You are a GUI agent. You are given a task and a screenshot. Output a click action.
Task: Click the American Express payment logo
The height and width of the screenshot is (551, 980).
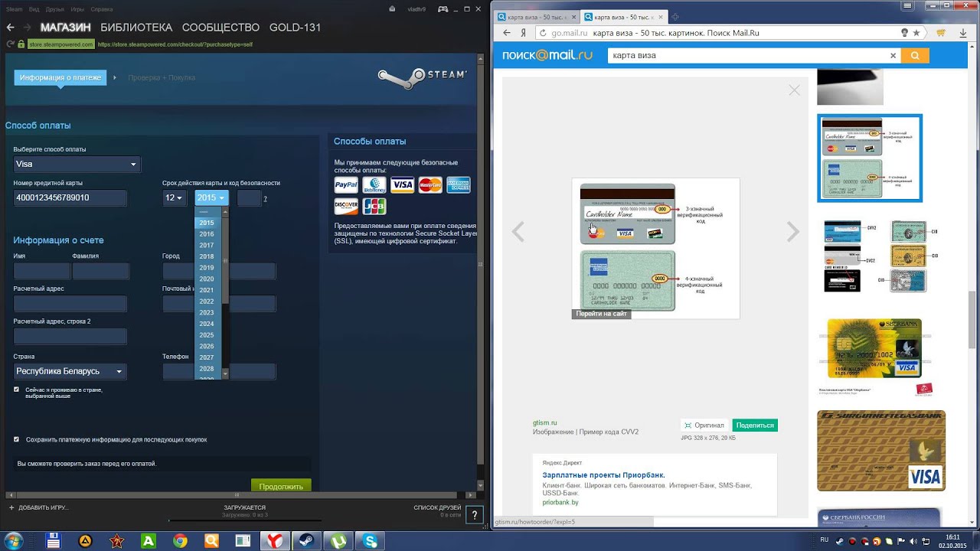point(459,185)
